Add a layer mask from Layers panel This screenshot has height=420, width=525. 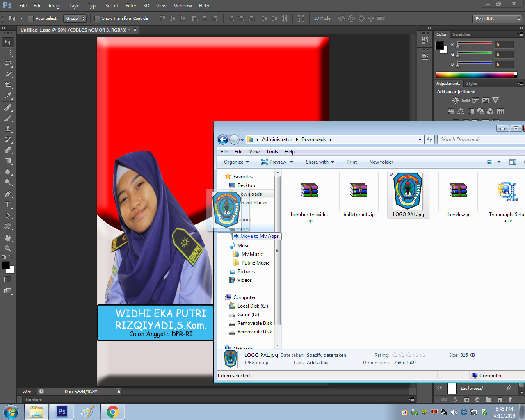tap(466, 399)
